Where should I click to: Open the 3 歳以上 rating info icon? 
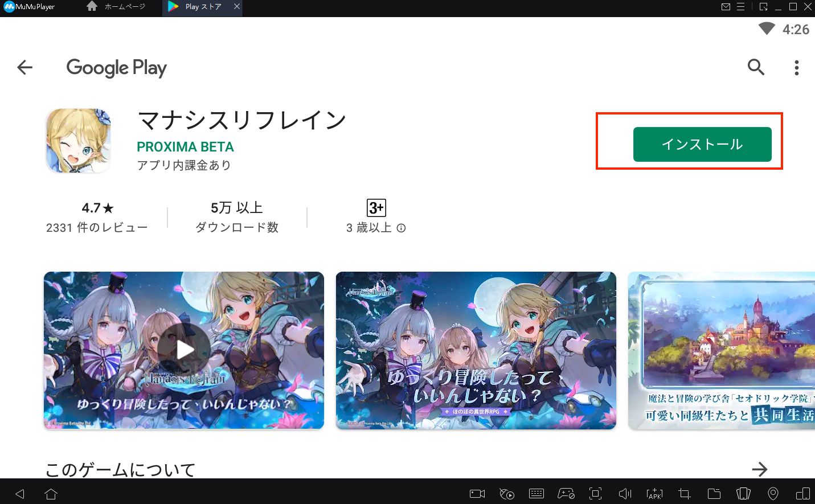click(x=401, y=228)
